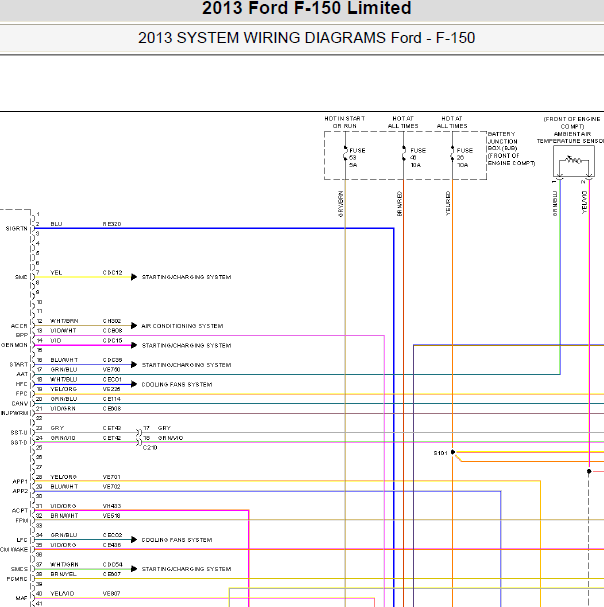The height and width of the screenshot is (607, 604).
Task: Click the '2013 Ford F-150 Limited' heading
Action: 306,8
